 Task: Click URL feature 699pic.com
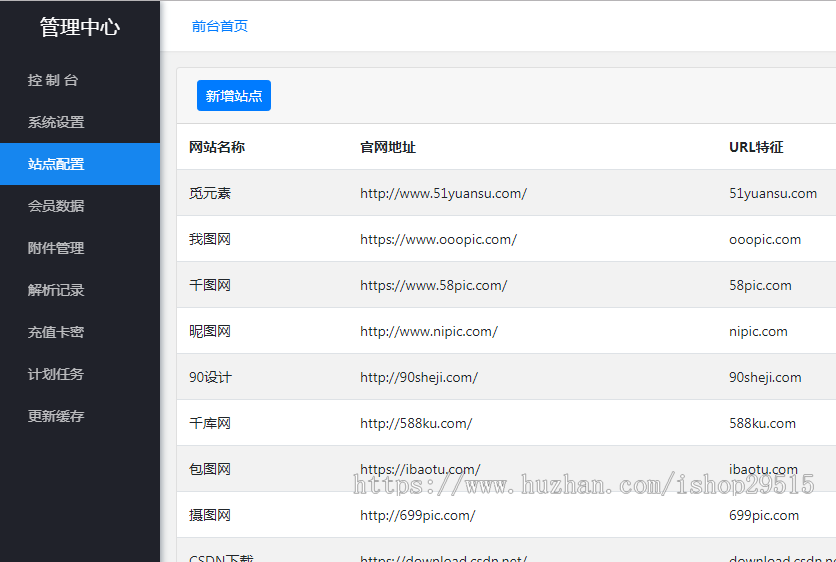point(764,515)
